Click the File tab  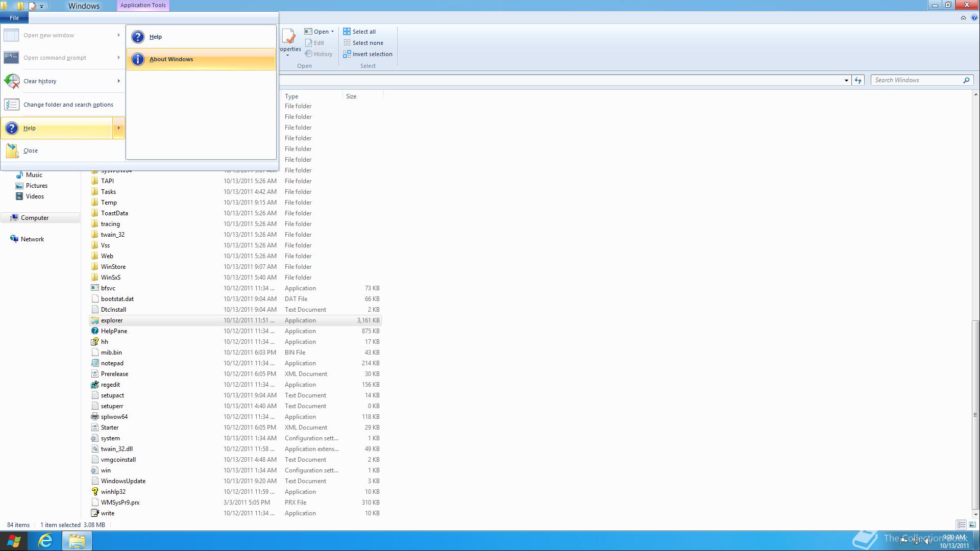coord(14,18)
